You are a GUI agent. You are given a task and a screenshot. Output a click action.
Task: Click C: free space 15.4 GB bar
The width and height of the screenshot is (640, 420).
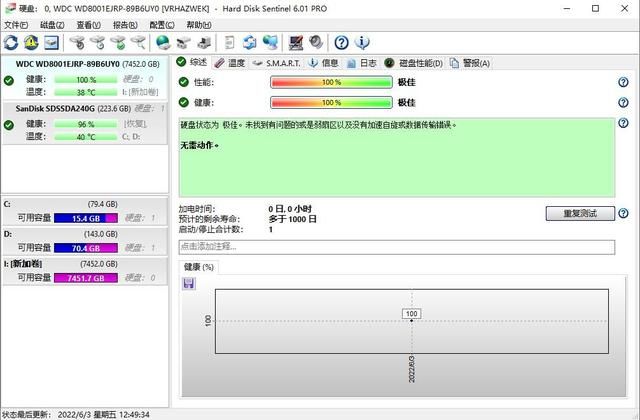pos(86,218)
